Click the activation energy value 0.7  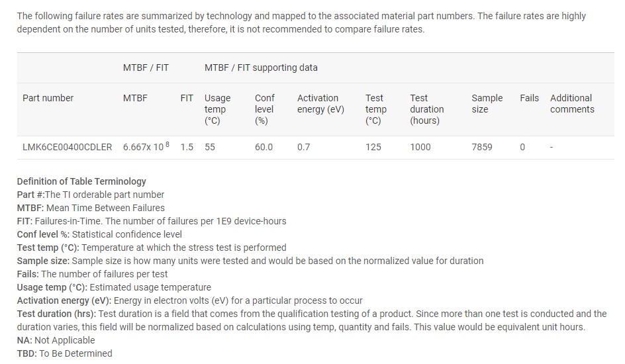pyautogui.click(x=303, y=147)
